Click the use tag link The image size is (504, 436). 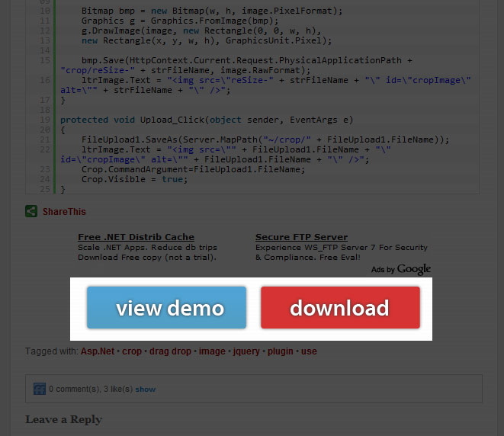coord(309,351)
